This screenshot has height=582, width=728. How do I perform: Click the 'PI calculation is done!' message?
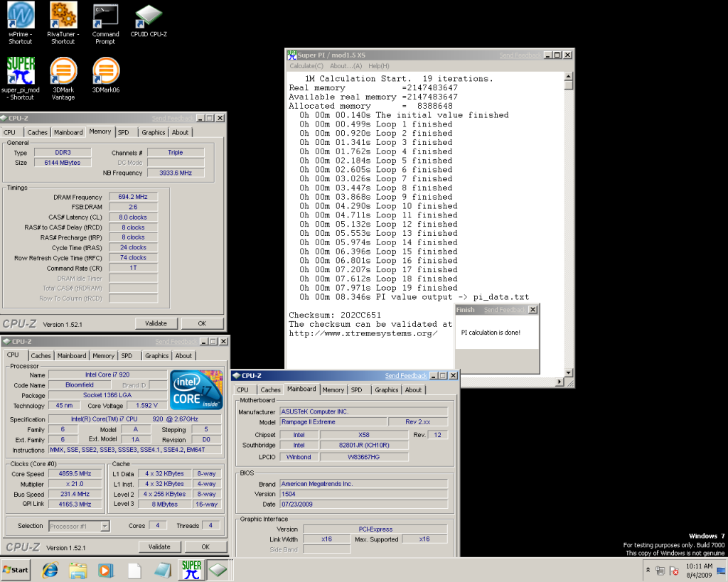(491, 333)
